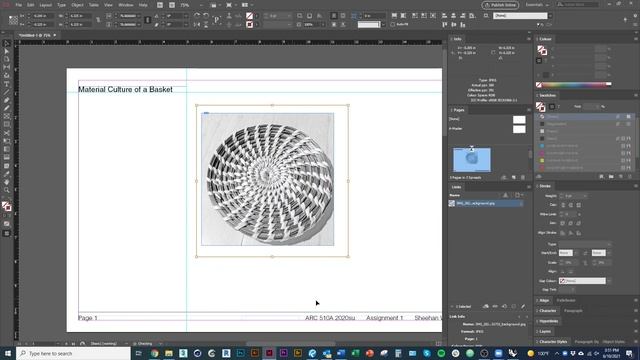The width and height of the screenshot is (640, 360).
Task: Click the toolbox Fill and Stroke indicator
Action: (x=7, y=207)
